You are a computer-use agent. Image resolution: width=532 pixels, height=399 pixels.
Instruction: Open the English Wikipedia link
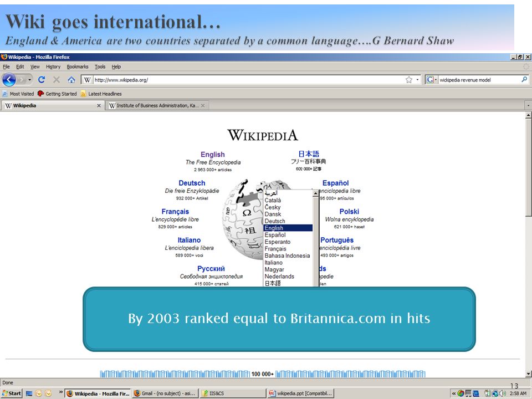click(213, 155)
